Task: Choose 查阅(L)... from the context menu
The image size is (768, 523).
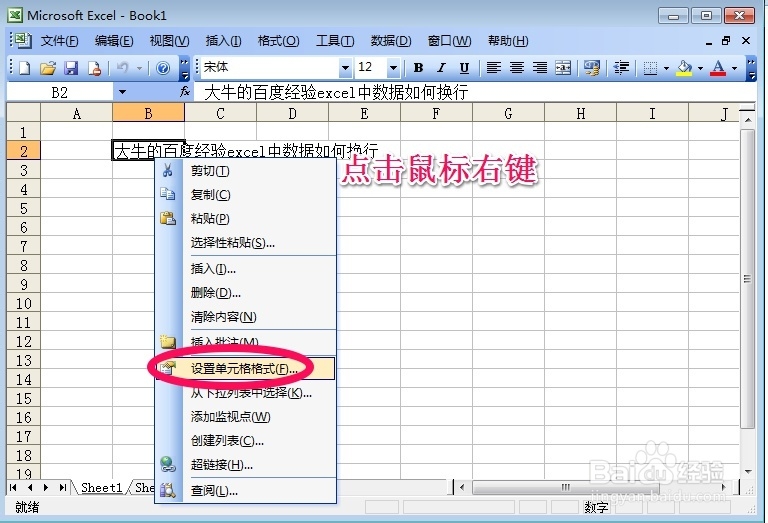Action: [245, 491]
